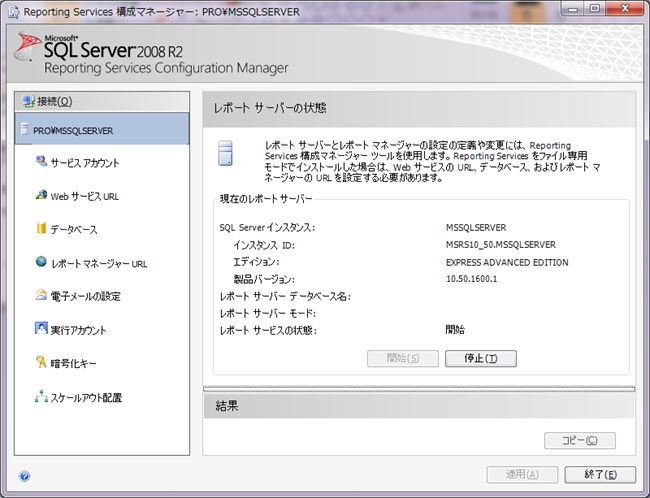
Task: Open the スケールアウト配置 page
Action: click(86, 398)
